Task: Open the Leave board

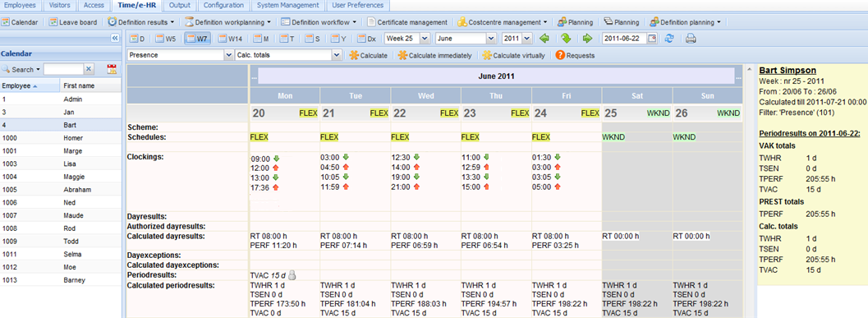Action: [x=73, y=22]
